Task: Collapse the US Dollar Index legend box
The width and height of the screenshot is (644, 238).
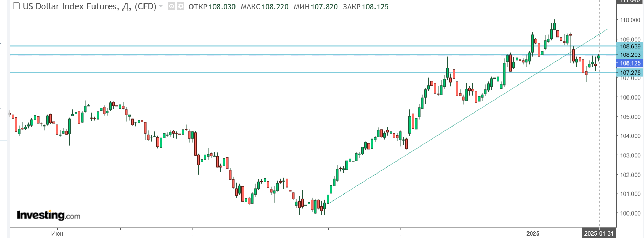Action: click(16, 6)
